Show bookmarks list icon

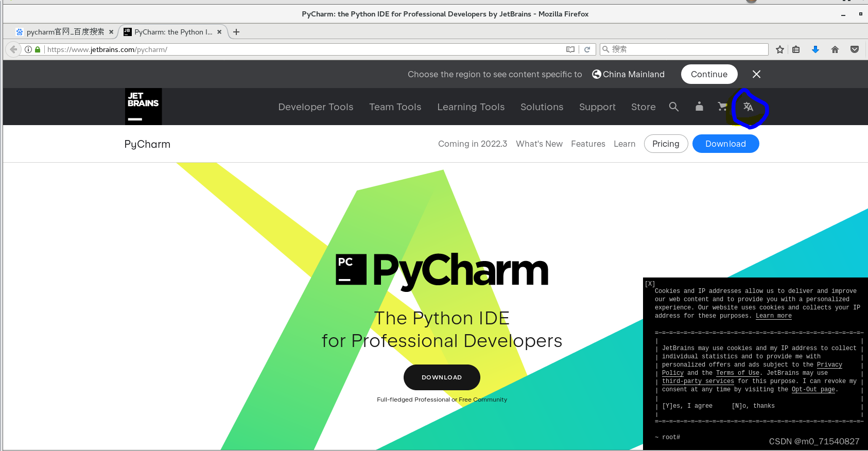click(x=796, y=49)
